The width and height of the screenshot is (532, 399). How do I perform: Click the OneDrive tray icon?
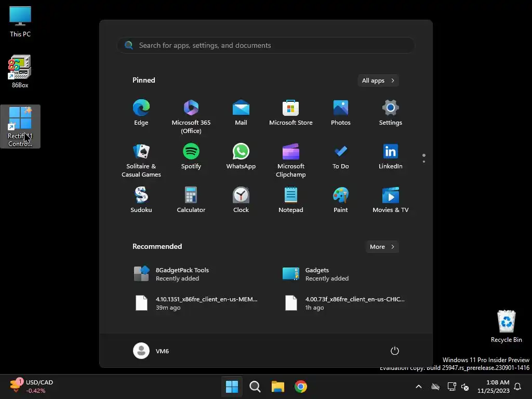(x=435, y=387)
